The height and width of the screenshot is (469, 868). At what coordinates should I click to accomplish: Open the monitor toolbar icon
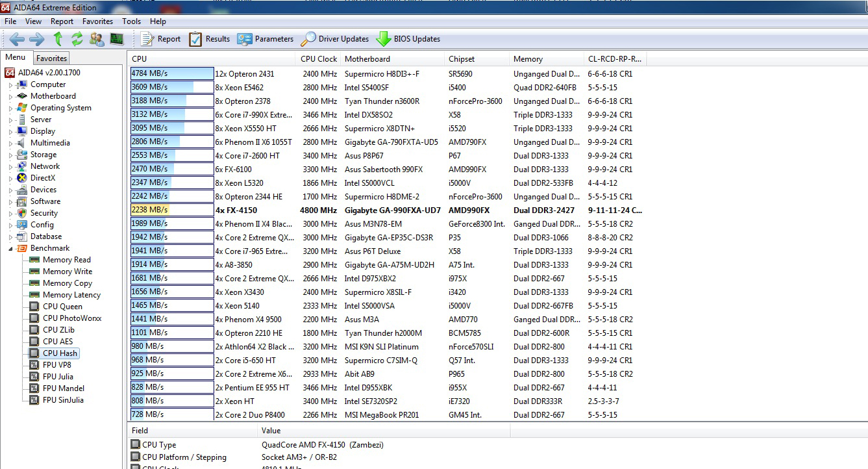(117, 39)
